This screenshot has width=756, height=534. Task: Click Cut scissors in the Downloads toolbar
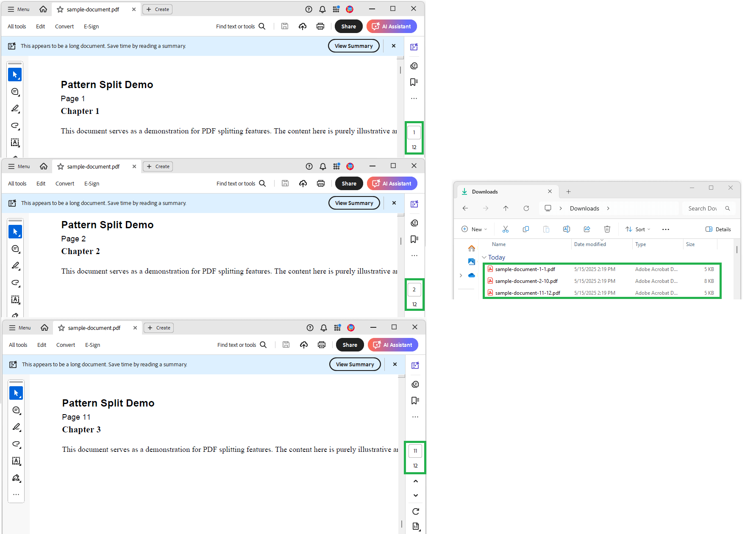tap(506, 229)
